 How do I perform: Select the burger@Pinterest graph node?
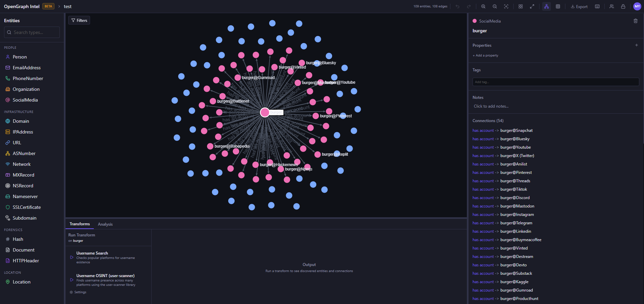pyautogui.click(x=316, y=116)
